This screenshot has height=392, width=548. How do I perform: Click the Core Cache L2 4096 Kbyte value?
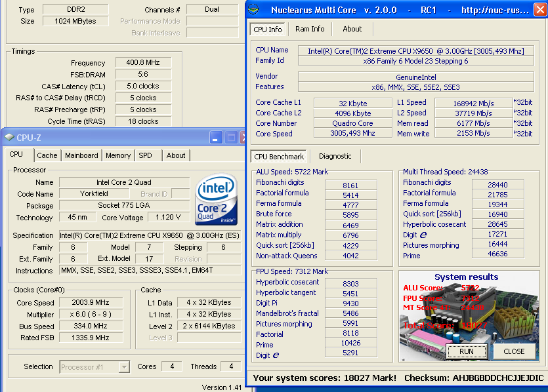(352, 113)
